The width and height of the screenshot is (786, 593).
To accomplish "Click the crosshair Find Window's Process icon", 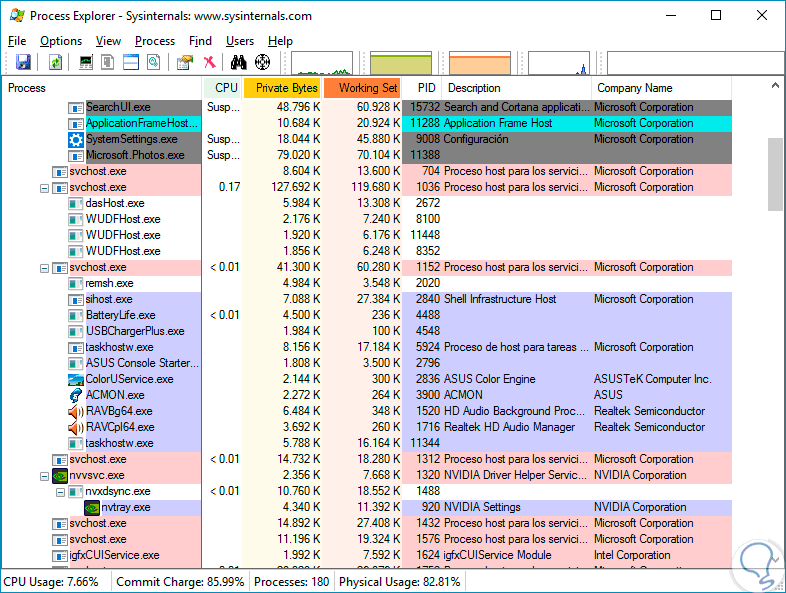I will tap(263, 63).
